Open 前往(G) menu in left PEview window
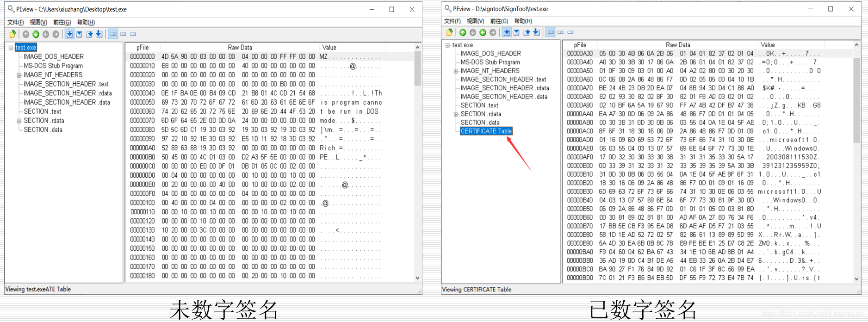868x322 pixels. [62, 22]
